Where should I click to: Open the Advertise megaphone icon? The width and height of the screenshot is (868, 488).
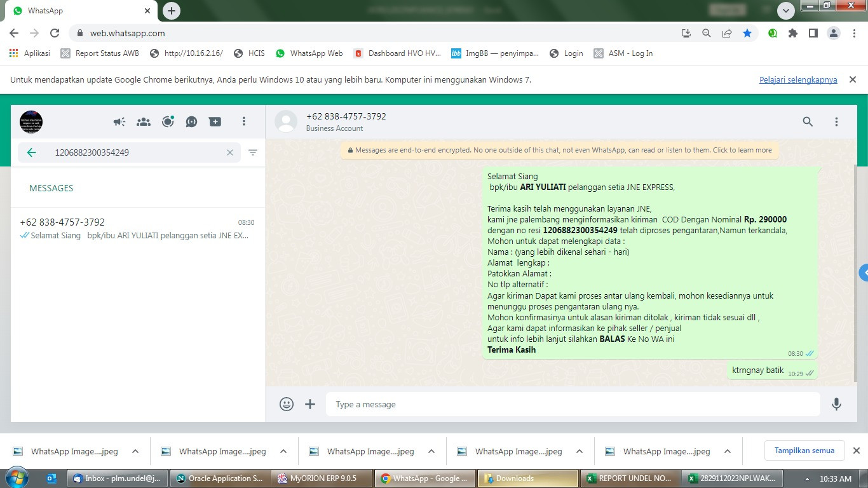tap(119, 121)
